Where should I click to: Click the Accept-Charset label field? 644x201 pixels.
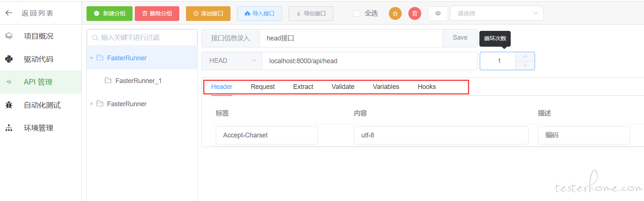(x=267, y=135)
